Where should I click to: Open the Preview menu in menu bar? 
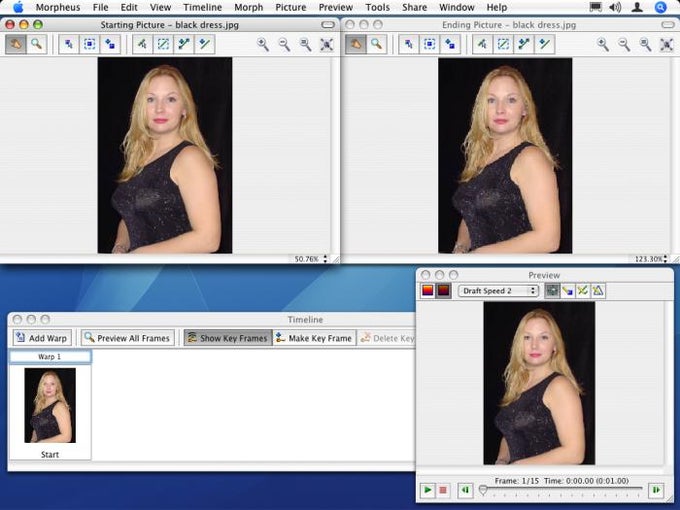point(336,7)
